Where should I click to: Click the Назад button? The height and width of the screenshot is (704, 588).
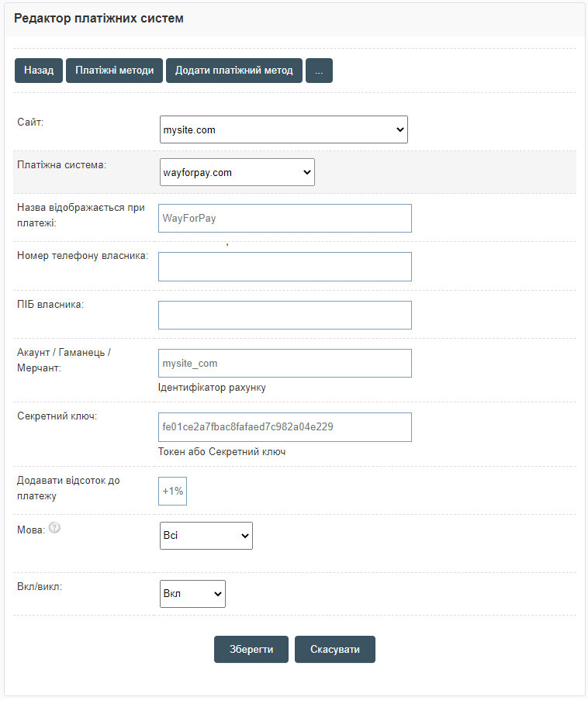pyautogui.click(x=39, y=71)
